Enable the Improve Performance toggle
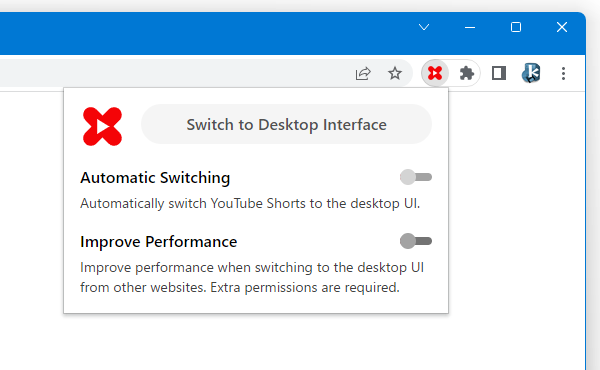600x370 pixels. (416, 241)
